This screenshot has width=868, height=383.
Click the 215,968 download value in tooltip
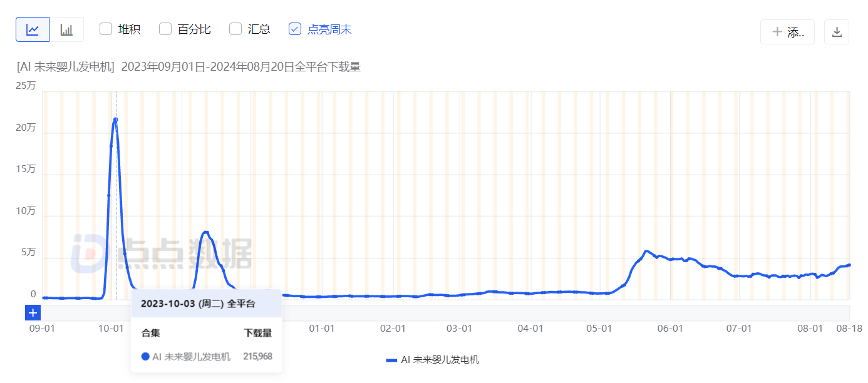click(x=257, y=357)
